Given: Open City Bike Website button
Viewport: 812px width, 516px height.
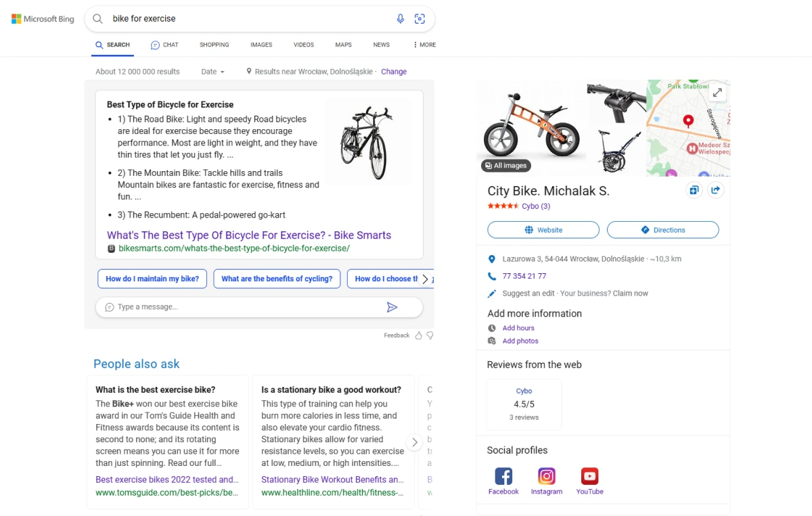Looking at the screenshot, I should (x=543, y=230).
